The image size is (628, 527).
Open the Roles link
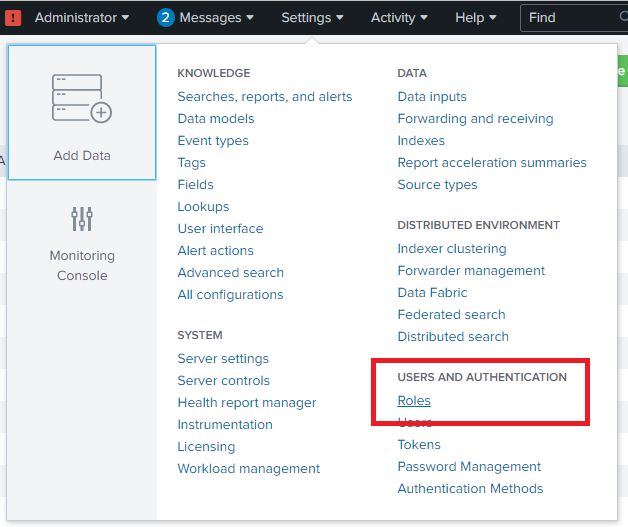tap(414, 401)
